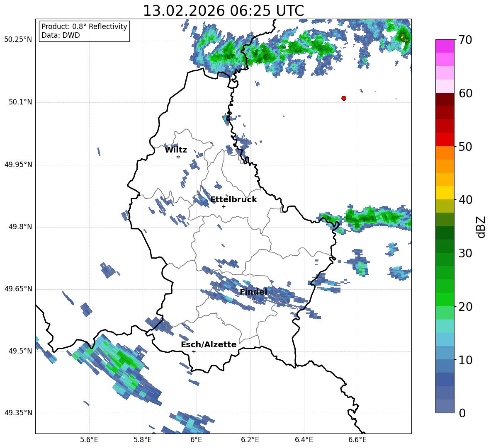Click the colorbar tick value 30
The image size is (491, 448).
[465, 253]
